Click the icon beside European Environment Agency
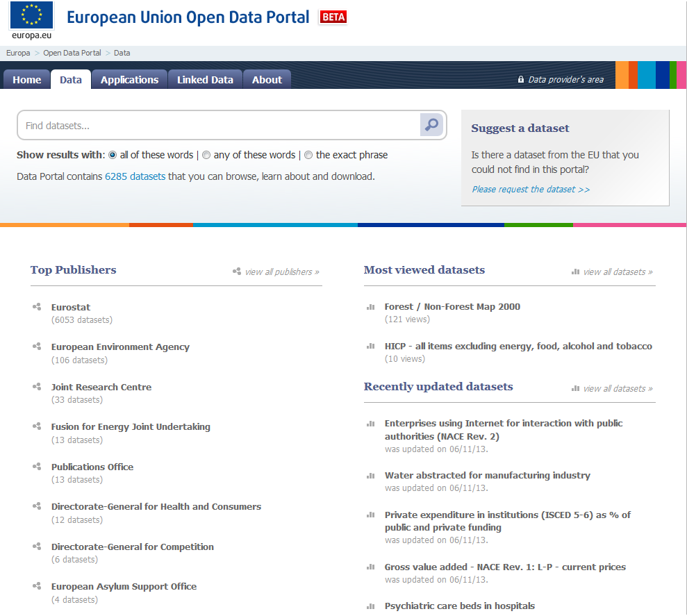687x616 pixels. coord(37,347)
